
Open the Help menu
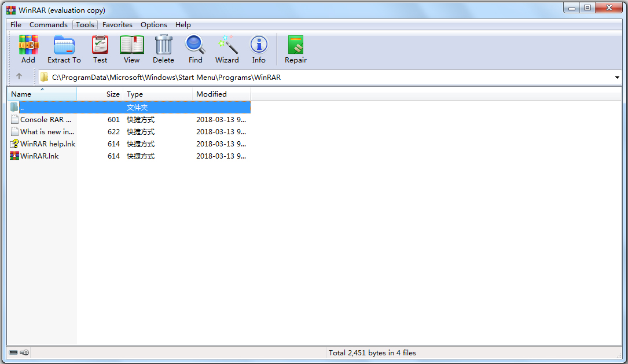[x=183, y=25]
